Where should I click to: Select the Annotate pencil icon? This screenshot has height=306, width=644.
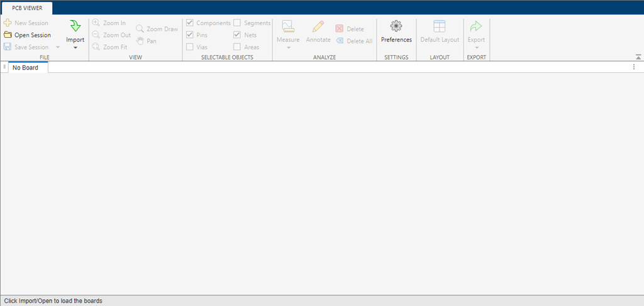(x=318, y=26)
